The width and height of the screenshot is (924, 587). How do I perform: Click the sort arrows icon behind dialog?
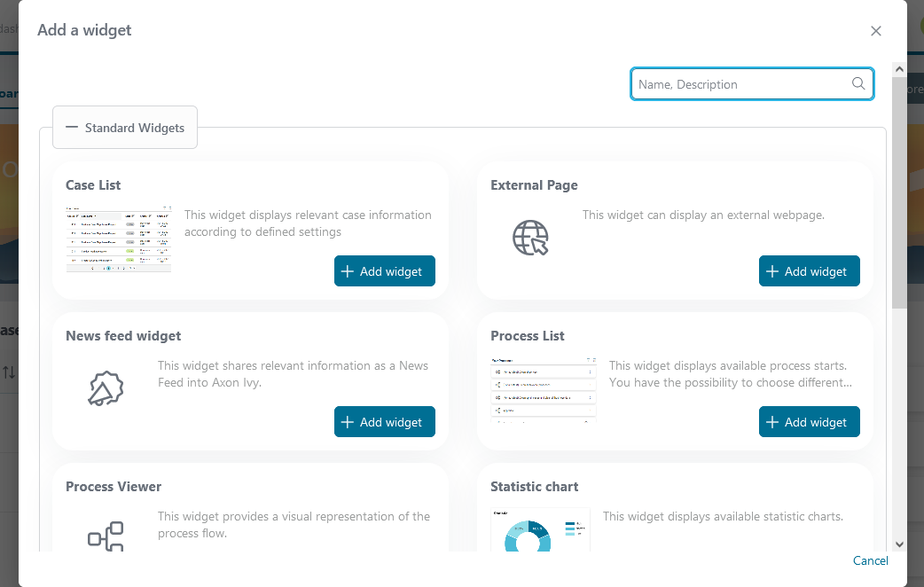[x=9, y=372]
